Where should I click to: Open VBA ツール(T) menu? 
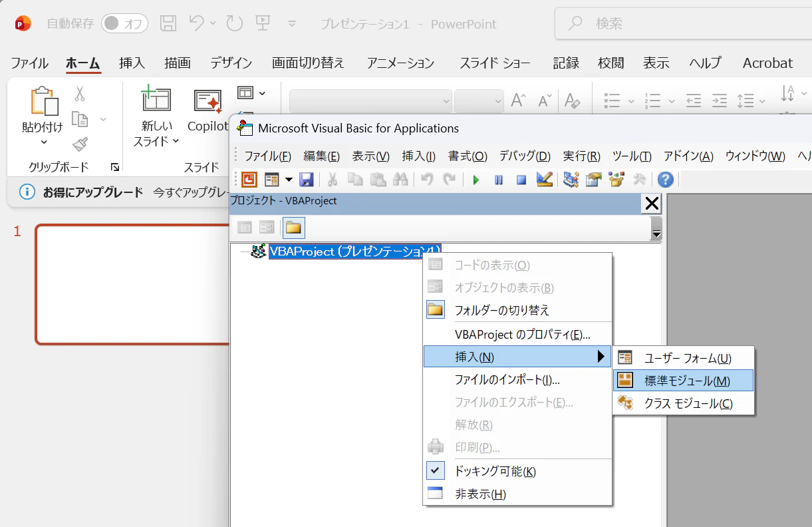[x=632, y=156]
